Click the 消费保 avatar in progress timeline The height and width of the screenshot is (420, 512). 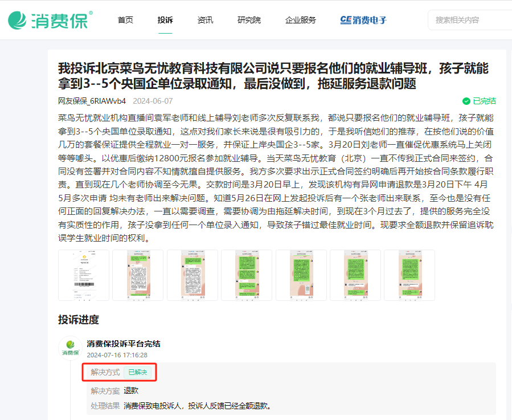point(70,348)
